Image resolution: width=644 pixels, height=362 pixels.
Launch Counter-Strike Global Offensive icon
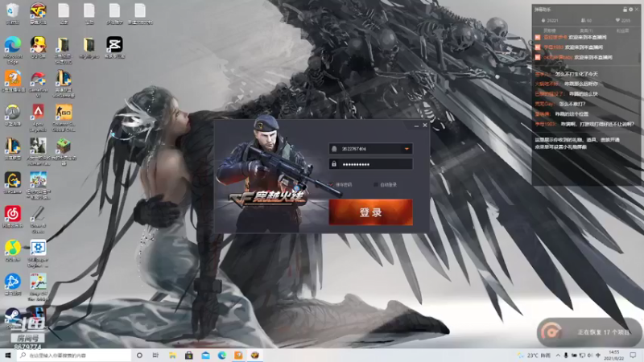tap(64, 112)
